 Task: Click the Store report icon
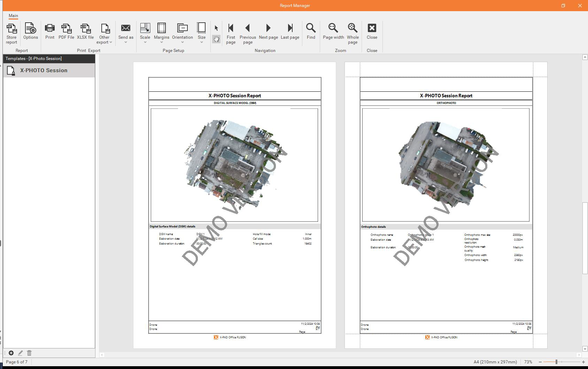11,33
